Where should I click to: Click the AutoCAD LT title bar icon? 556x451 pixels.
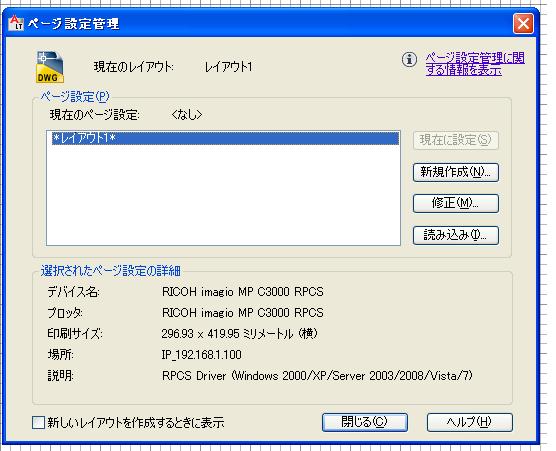16,23
